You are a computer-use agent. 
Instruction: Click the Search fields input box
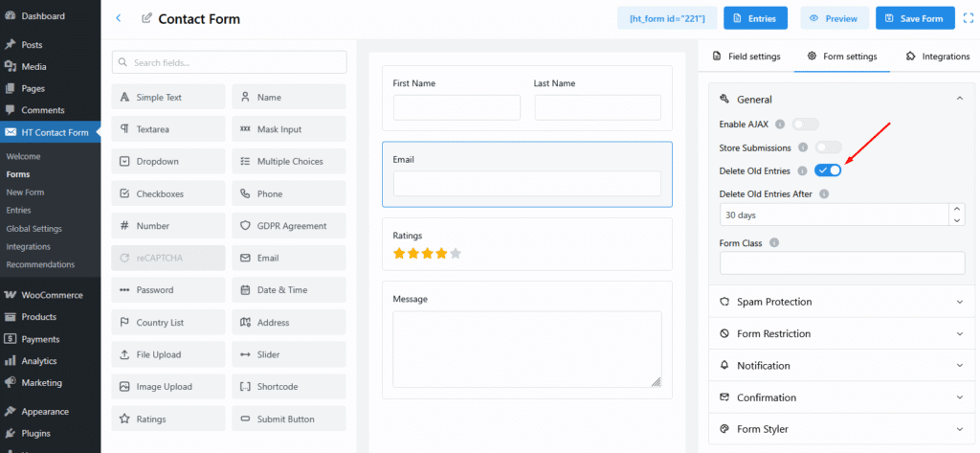pyautogui.click(x=230, y=62)
